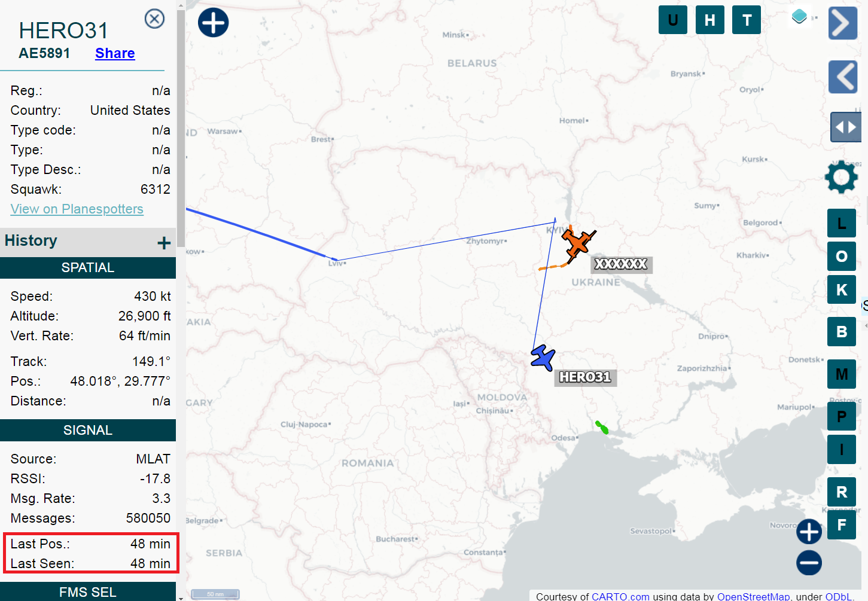This screenshot has height=601, width=868.
Task: Toggle the H filter button
Action: (x=710, y=20)
